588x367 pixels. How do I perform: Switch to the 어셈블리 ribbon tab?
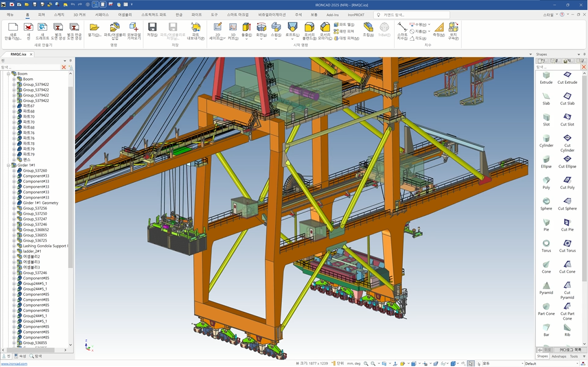(125, 15)
